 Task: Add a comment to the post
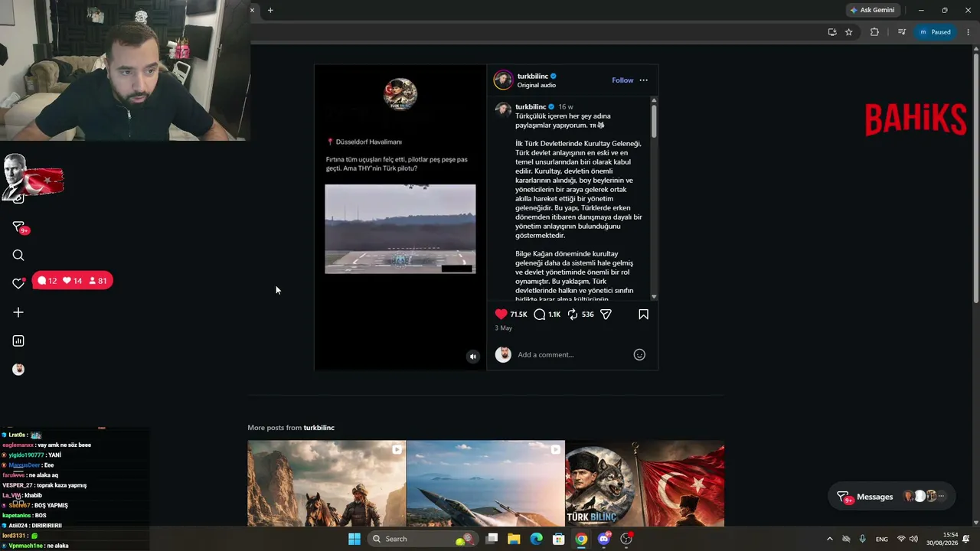click(x=573, y=354)
